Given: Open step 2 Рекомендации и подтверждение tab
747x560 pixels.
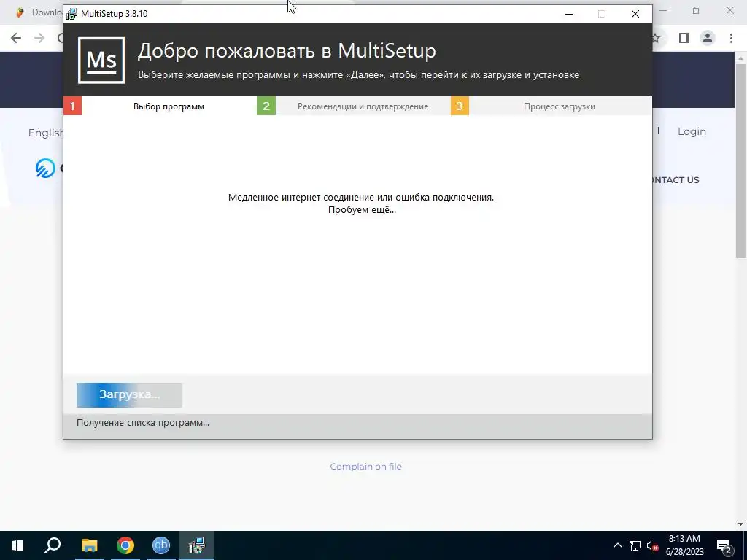Looking at the screenshot, I should point(354,106).
